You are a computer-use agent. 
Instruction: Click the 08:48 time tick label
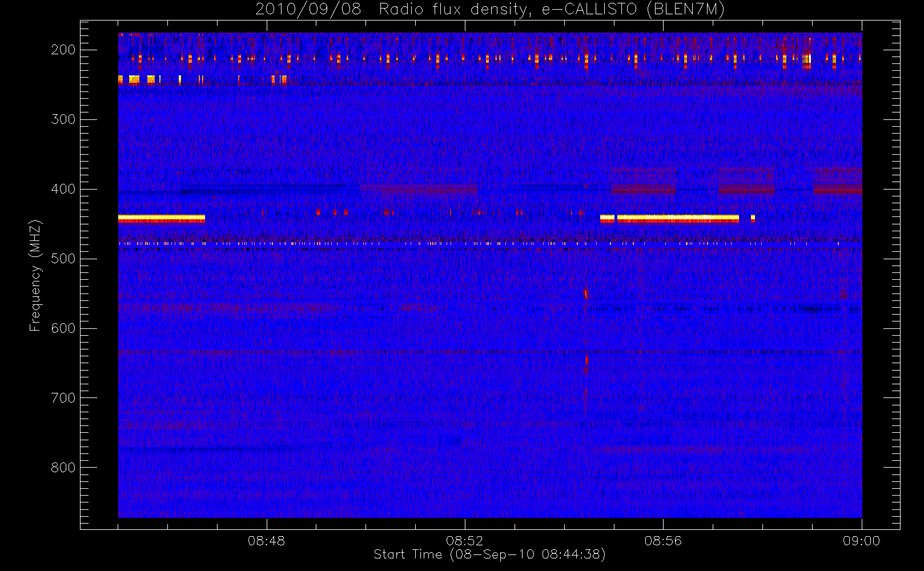pyautogui.click(x=266, y=540)
